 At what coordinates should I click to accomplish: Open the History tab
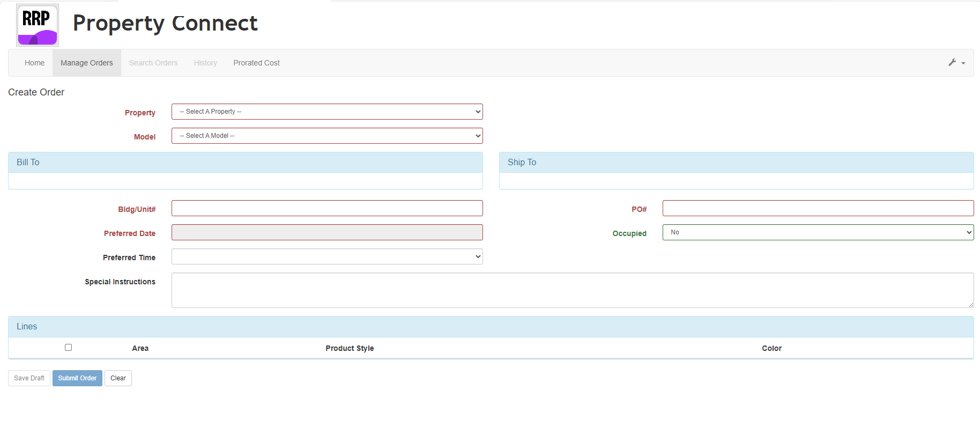[x=205, y=63]
